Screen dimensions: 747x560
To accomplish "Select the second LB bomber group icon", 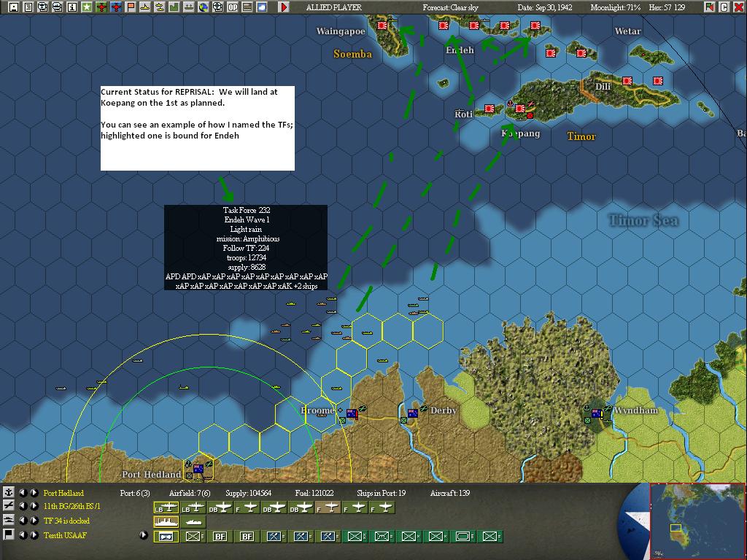I will point(193,507).
